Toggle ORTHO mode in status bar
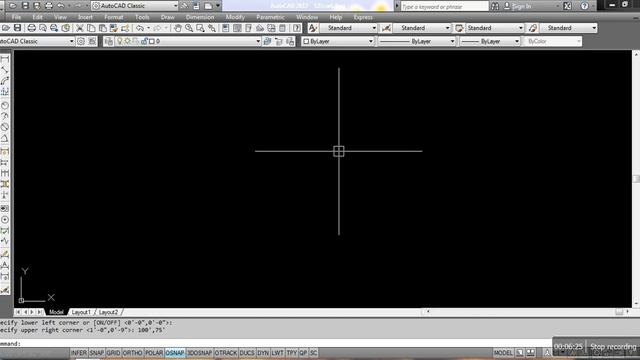640x360 pixels. point(132,353)
